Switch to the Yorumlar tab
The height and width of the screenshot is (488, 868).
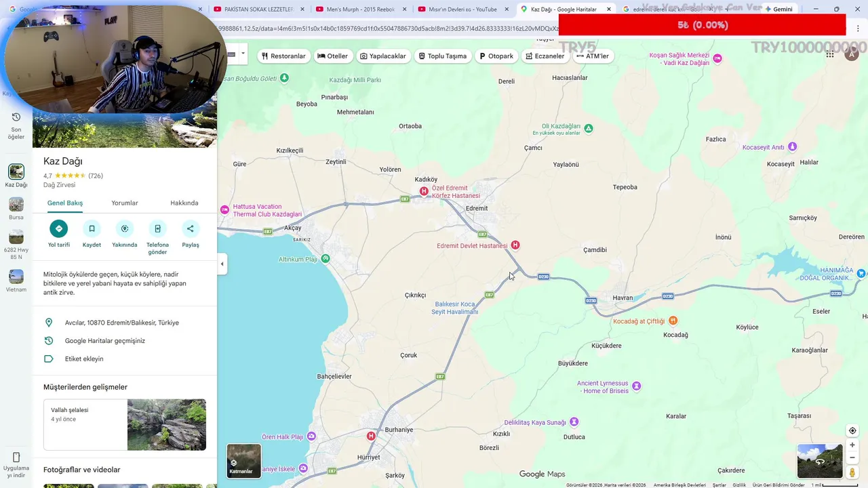(125, 203)
